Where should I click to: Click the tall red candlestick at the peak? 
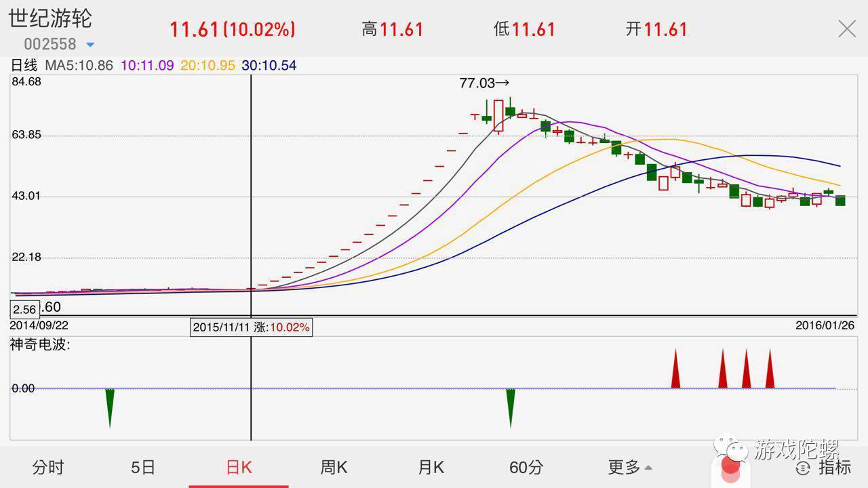pos(498,116)
